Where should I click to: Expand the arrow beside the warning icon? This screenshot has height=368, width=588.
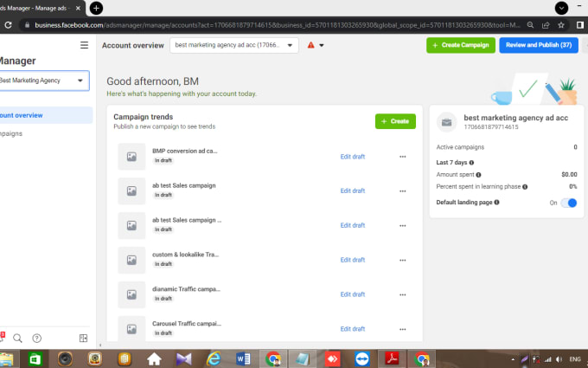point(322,45)
